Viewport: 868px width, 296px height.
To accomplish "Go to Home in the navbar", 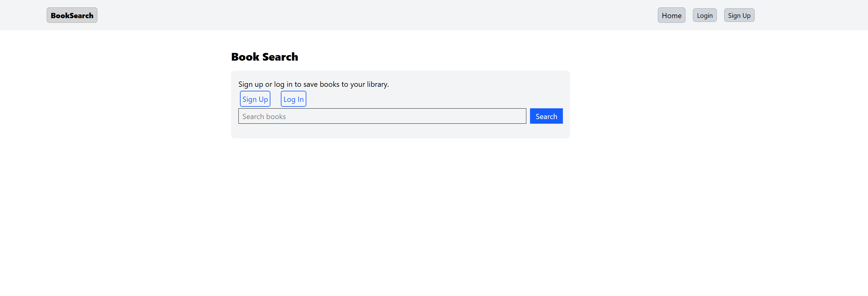I will pos(671,15).
